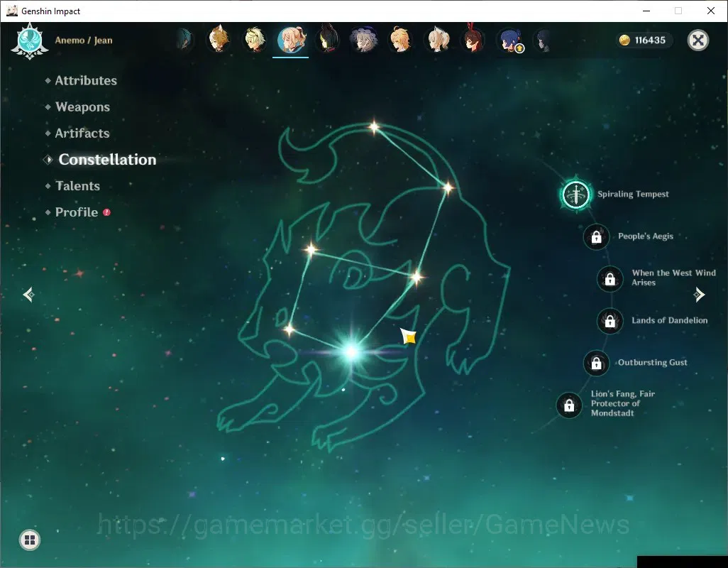Select Jean's highlighted portrait

click(291, 40)
